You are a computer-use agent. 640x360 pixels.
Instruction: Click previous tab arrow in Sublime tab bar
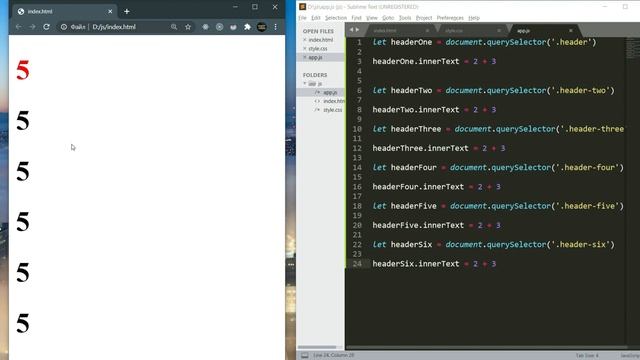coord(351,30)
